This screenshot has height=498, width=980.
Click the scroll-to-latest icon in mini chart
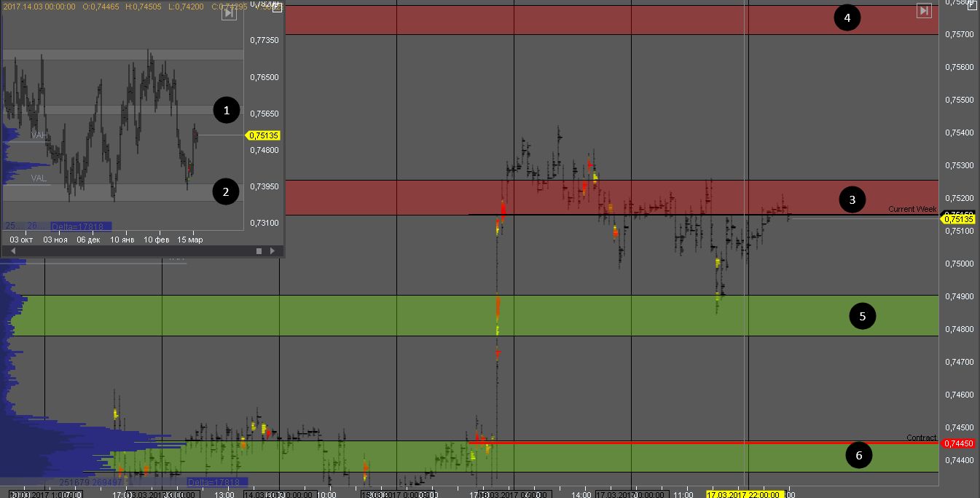click(229, 13)
